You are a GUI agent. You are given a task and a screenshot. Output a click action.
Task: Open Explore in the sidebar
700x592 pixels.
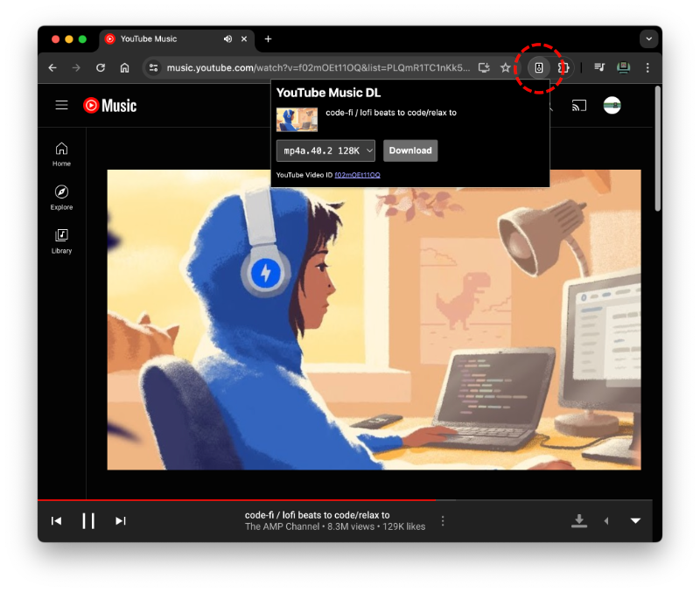click(x=61, y=198)
